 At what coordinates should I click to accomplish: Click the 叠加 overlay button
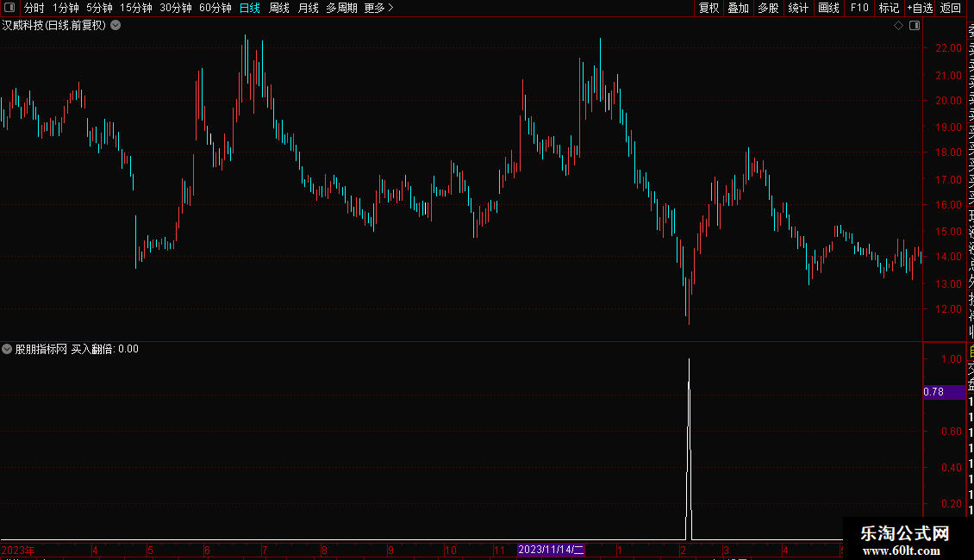point(739,8)
